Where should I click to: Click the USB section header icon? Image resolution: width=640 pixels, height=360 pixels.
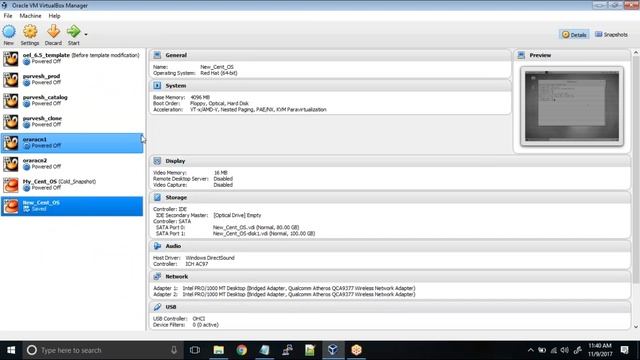[157, 307]
